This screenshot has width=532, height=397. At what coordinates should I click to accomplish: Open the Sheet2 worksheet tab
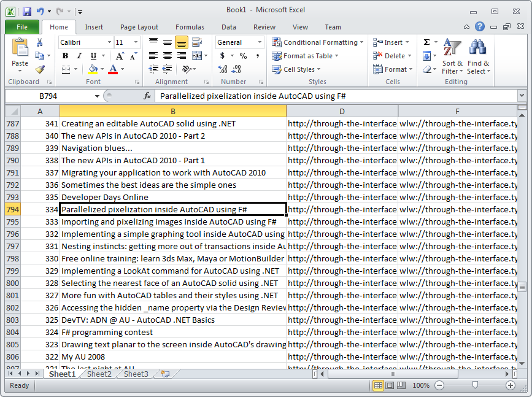pyautogui.click(x=99, y=374)
